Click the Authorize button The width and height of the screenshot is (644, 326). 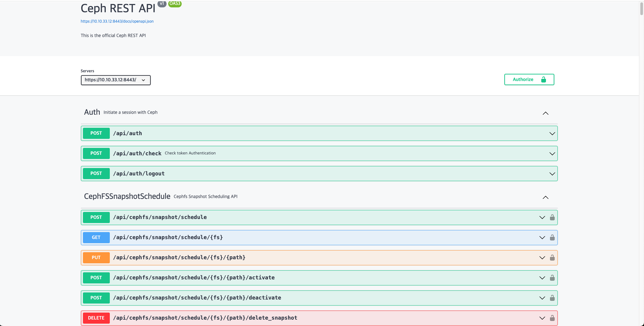click(x=529, y=79)
